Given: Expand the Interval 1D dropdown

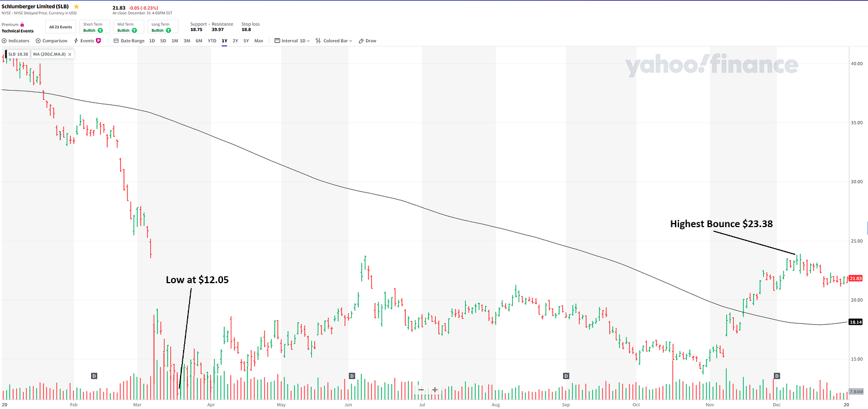Looking at the screenshot, I should tap(292, 41).
